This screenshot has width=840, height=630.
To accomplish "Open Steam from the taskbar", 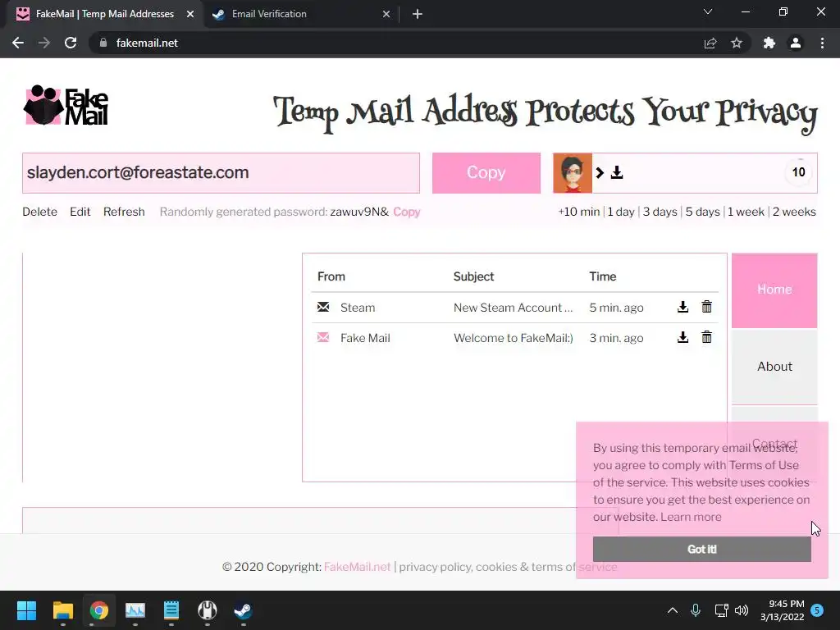I will coord(243,610).
